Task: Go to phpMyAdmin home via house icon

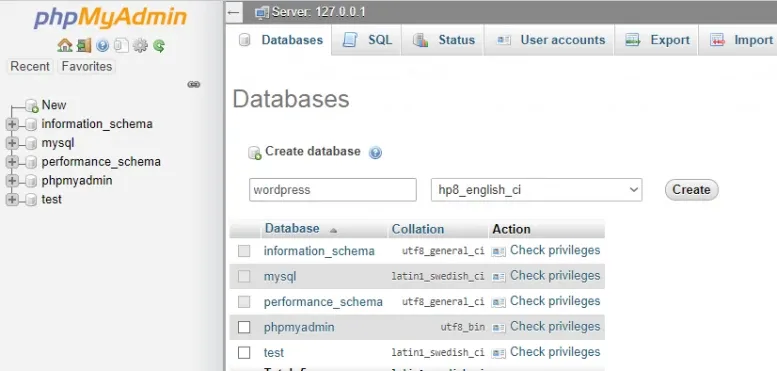Action: tap(64, 46)
